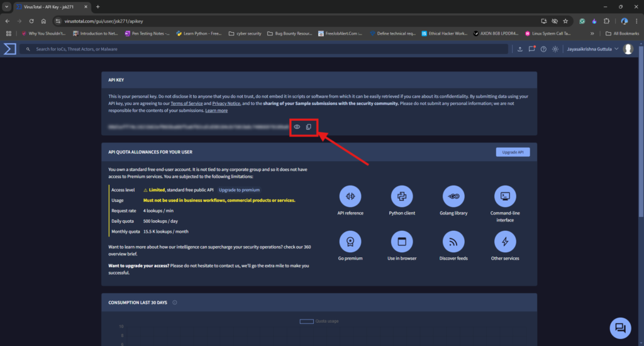Click the '4 lookups / min' value
The width and height of the screenshot is (644, 346).
click(x=158, y=211)
